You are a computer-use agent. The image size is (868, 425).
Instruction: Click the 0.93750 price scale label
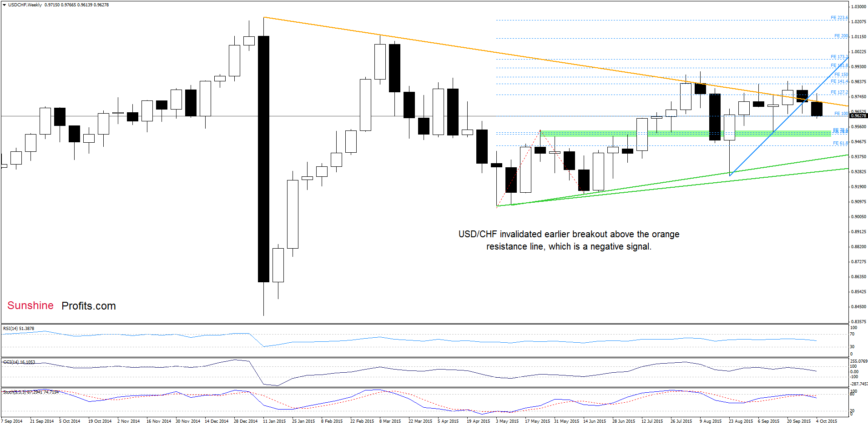[858, 157]
